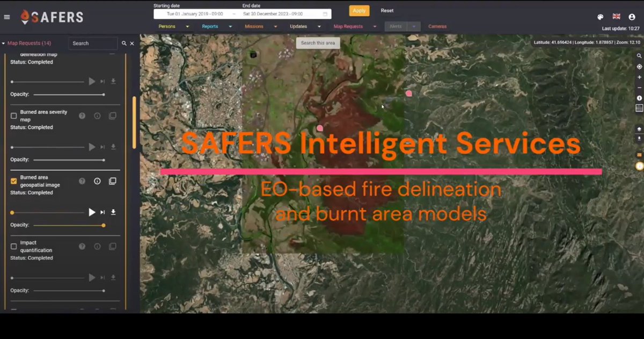Play the Burned area severity map timeline
This screenshot has width=644, height=339.
(x=92, y=147)
